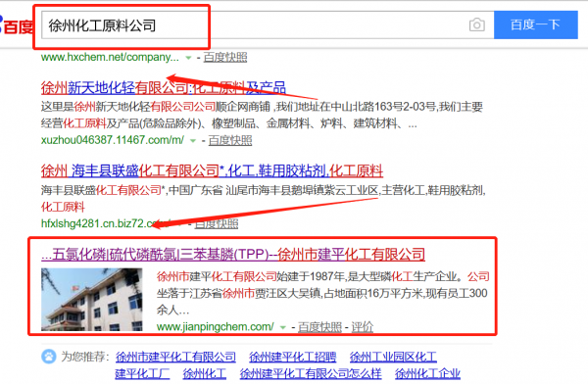Click recommended link 徐州工业园区化工

(393, 357)
